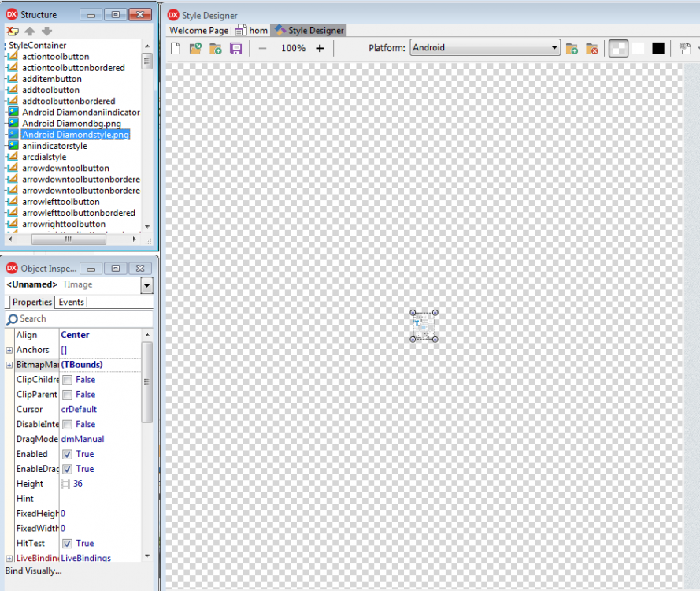700x591 pixels.
Task: Click the Bind Visually... link
Action: point(34,571)
